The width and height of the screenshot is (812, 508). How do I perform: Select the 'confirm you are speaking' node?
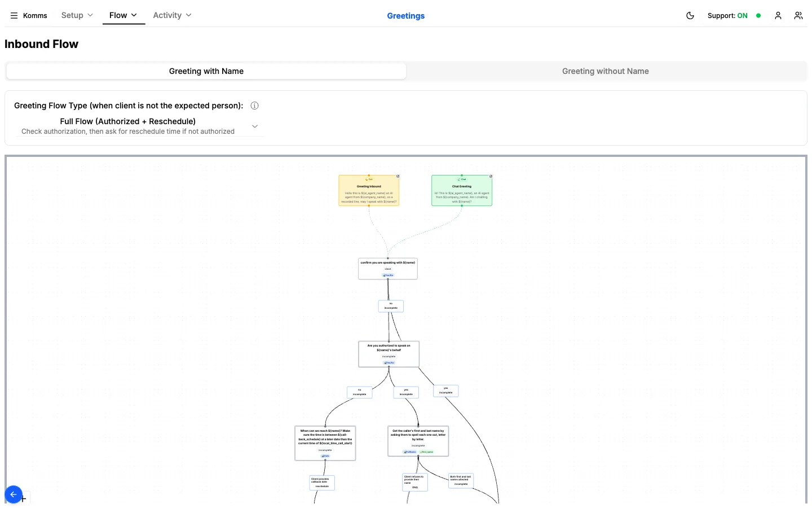click(388, 269)
